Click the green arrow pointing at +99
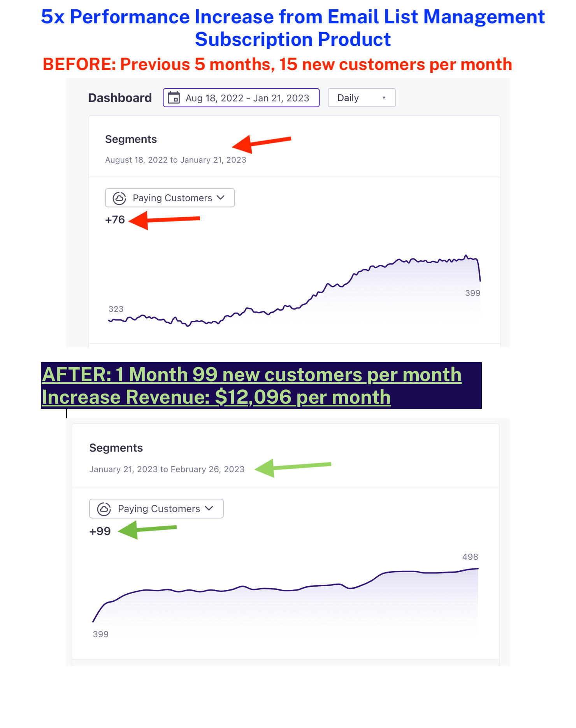Screen dimensions: 576x728 147,529
